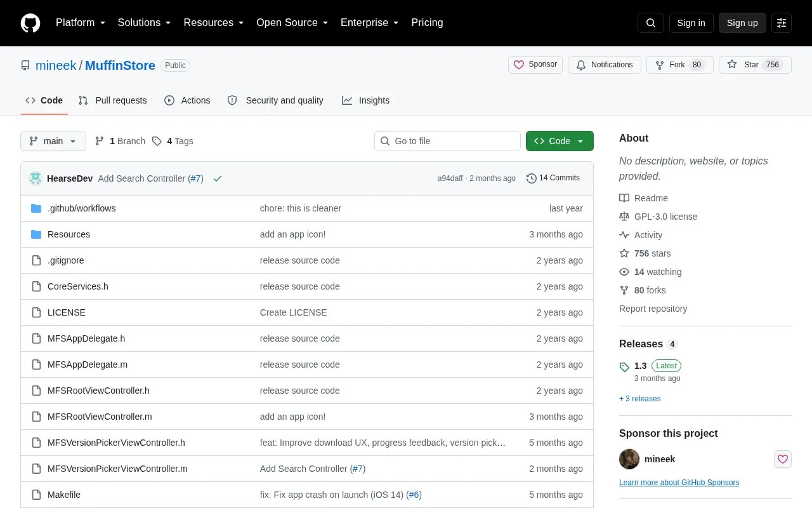Image resolution: width=812 pixels, height=508 pixels.
Task: Click the Sign up button
Action: 742,23
